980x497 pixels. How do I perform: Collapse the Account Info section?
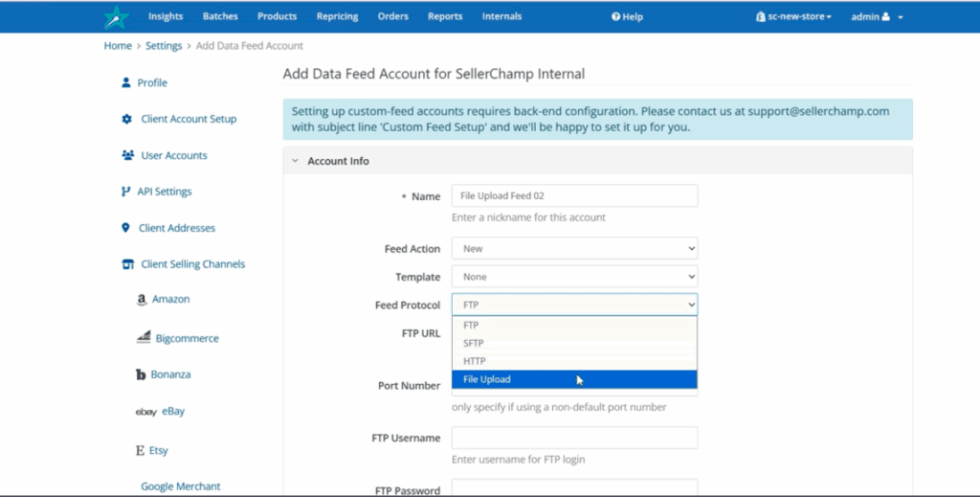[x=296, y=161]
